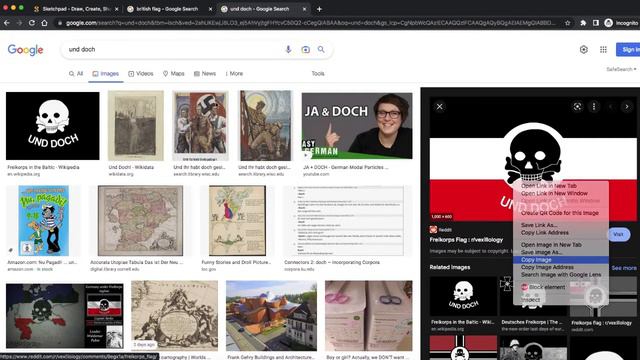
Task: Open related Deutsches Freikorps image
Action: pyautogui.click(x=533, y=296)
